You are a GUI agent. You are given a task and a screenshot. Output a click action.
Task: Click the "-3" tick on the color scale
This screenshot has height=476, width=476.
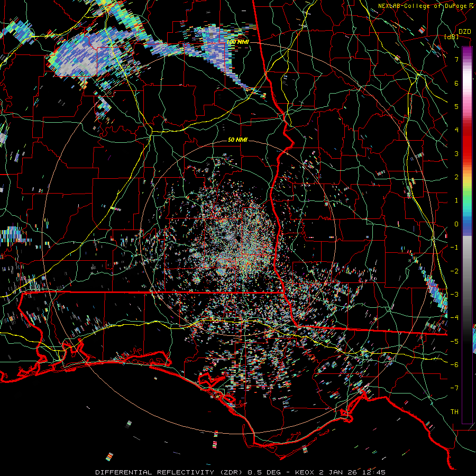454,294
